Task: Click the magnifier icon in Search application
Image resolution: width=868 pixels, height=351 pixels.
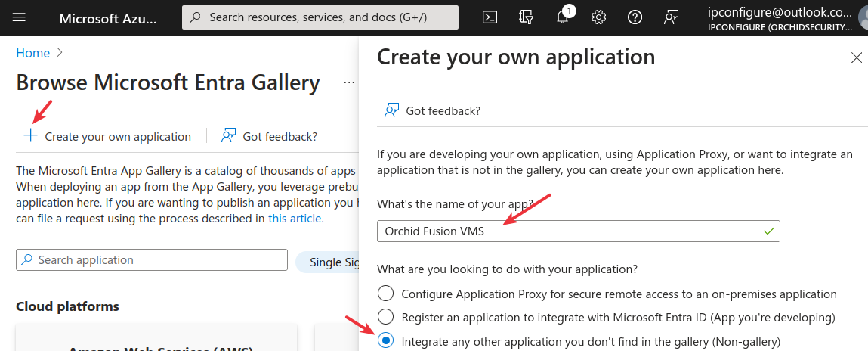Action: pos(26,259)
